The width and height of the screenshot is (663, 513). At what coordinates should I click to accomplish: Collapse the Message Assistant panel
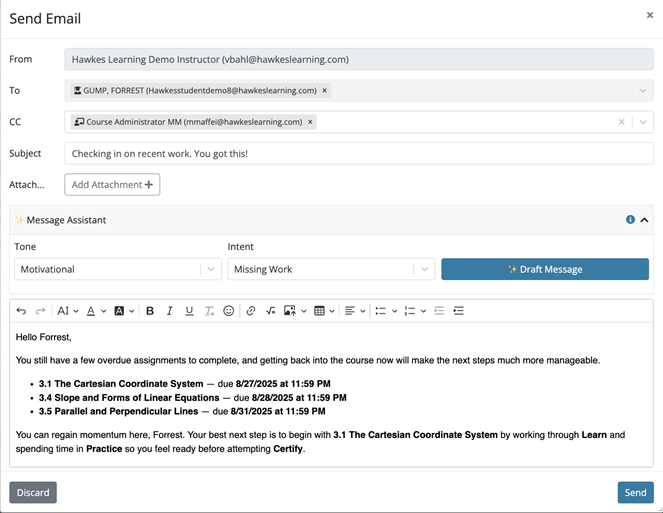644,220
